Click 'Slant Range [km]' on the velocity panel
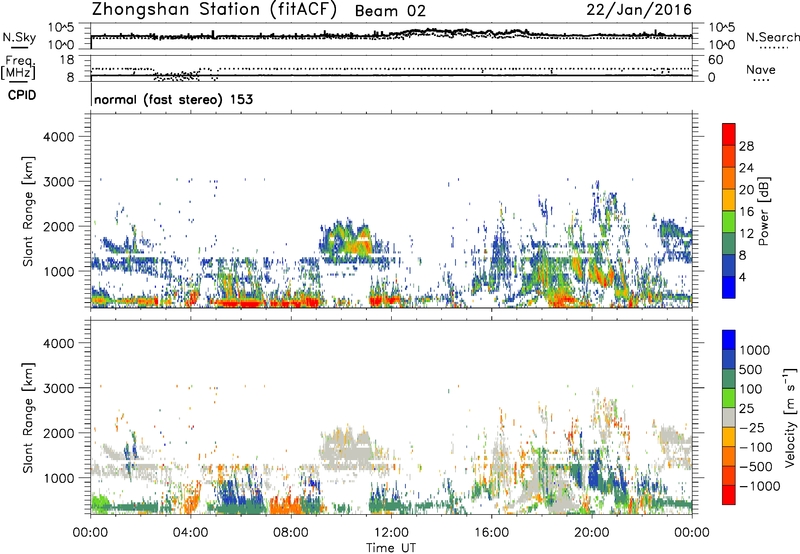The height and width of the screenshot is (554, 800). point(28,418)
